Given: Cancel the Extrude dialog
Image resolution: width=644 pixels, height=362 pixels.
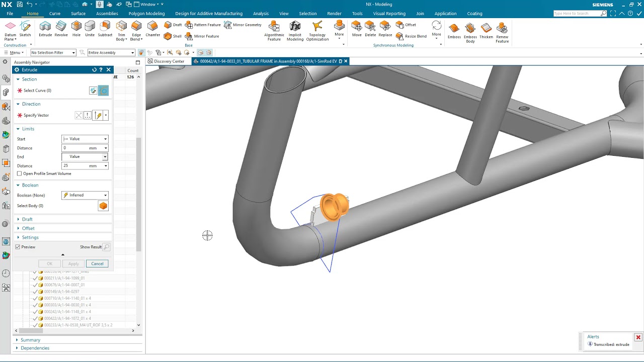Looking at the screenshot, I should (x=97, y=263).
